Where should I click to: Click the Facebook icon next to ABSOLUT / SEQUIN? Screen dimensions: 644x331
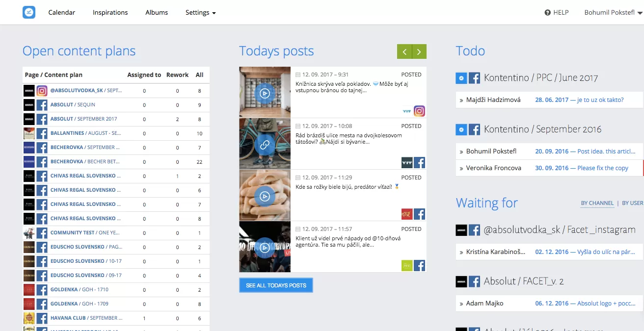click(x=42, y=105)
